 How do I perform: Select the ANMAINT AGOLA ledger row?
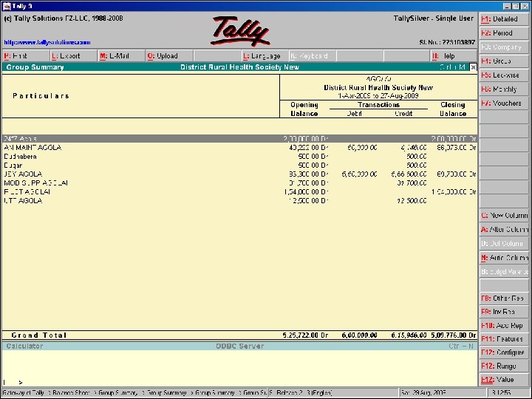point(239,148)
